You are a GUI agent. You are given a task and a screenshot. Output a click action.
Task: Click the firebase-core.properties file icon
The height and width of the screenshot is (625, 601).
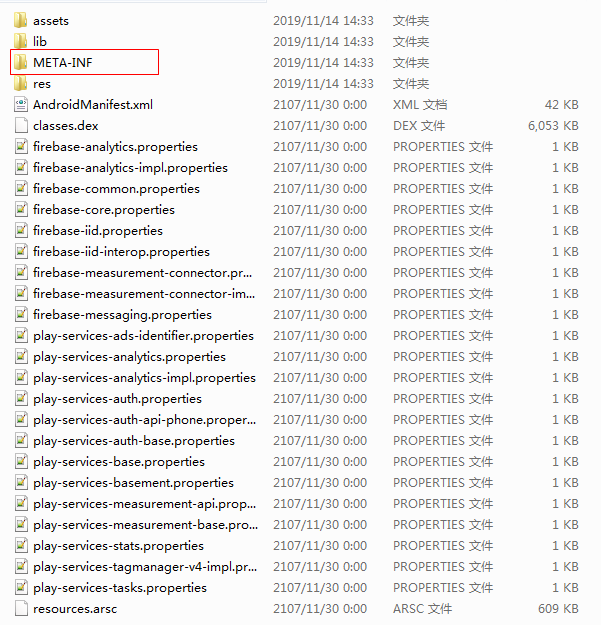(21, 210)
